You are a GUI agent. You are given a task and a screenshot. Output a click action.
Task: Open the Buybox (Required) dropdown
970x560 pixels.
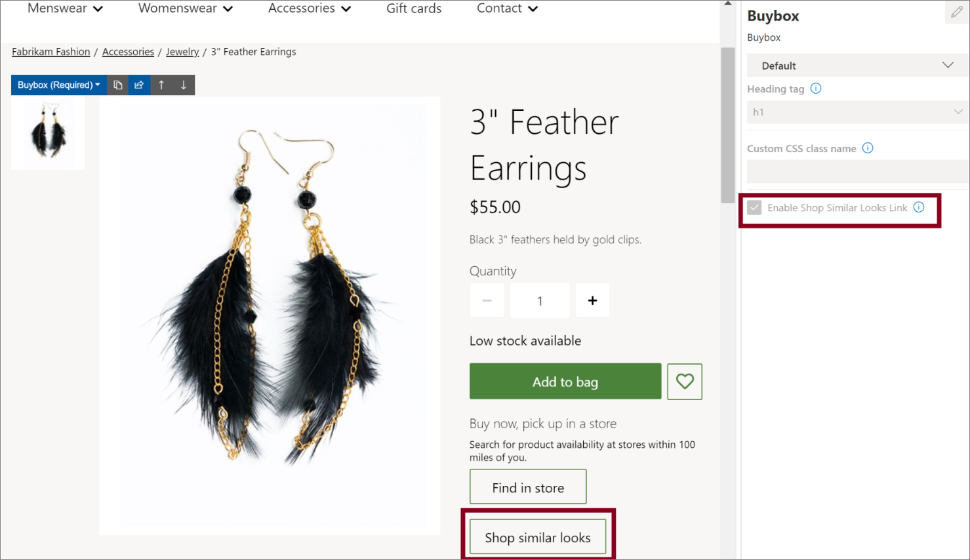pos(59,85)
